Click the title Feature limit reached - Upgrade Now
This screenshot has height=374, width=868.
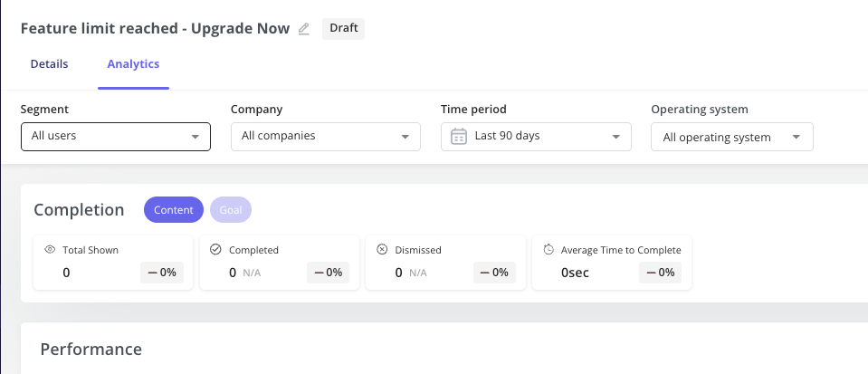point(155,28)
